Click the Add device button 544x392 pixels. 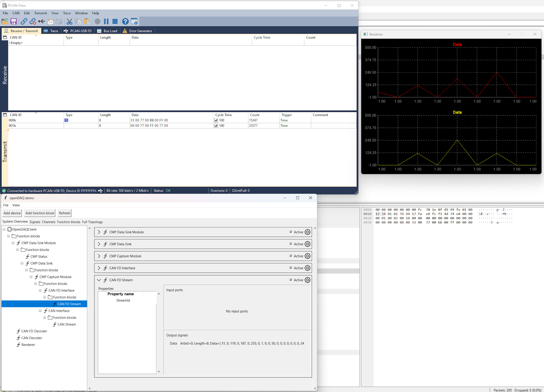pos(12,213)
